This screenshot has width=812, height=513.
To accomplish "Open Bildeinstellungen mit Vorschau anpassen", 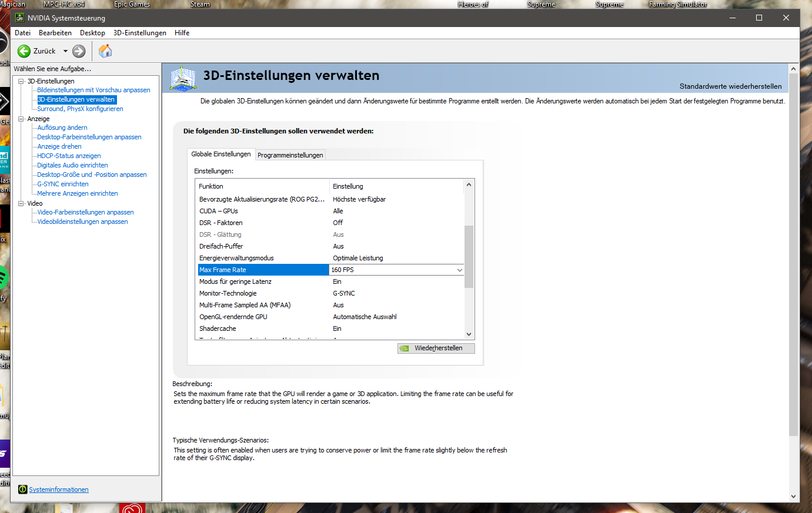I will [93, 90].
